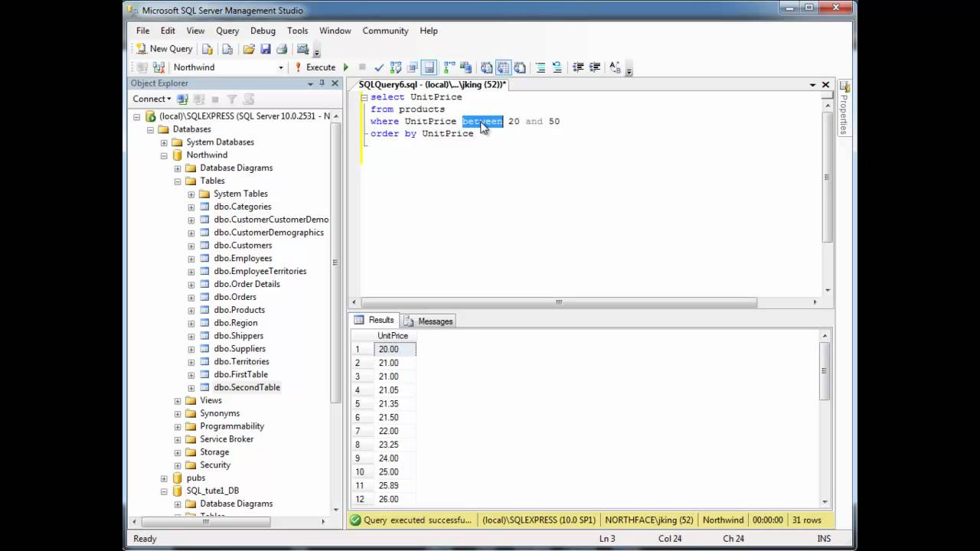Expand the pubs database node
Image resolution: width=980 pixels, height=551 pixels.
164,478
